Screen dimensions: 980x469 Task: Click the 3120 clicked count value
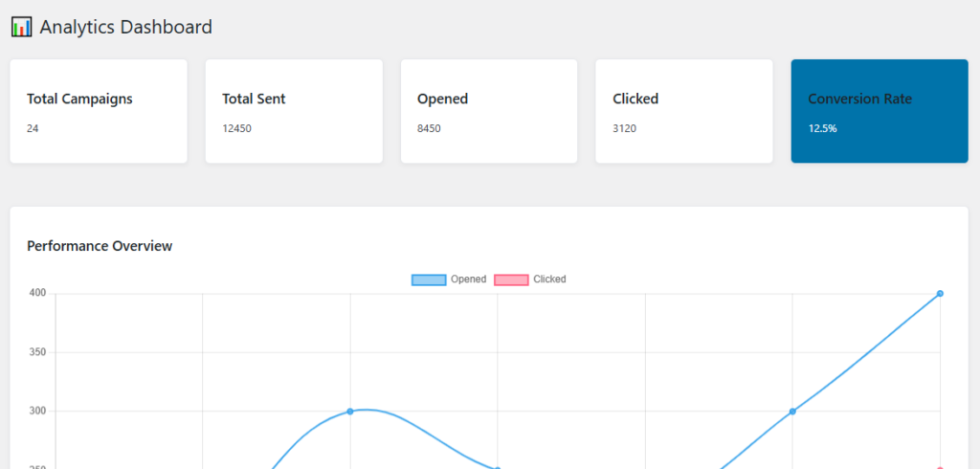(x=624, y=128)
